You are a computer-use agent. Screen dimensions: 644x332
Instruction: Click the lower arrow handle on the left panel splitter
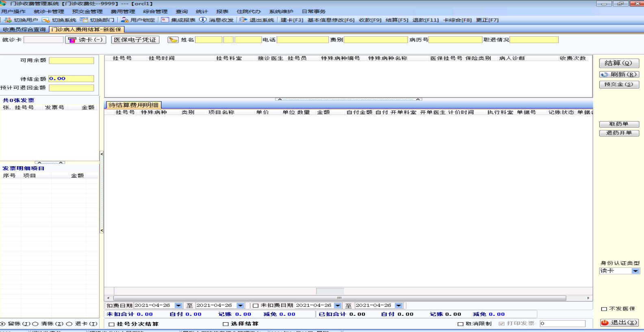click(102, 230)
